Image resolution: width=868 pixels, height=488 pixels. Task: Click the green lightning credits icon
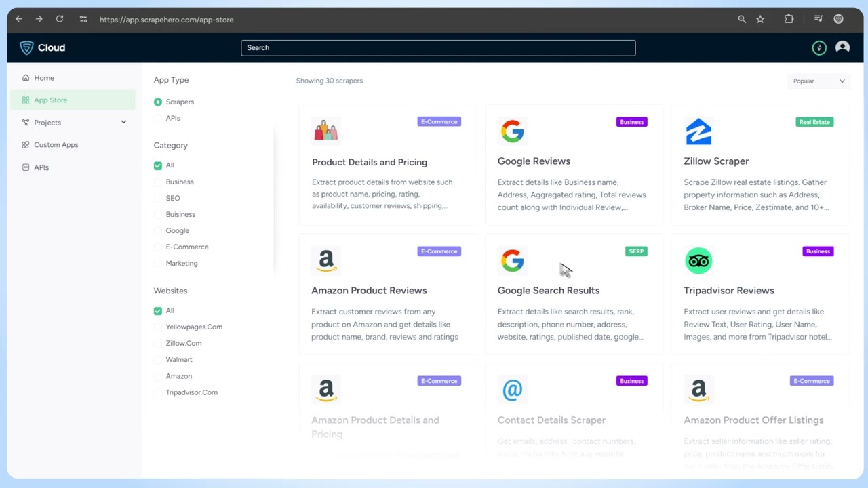[819, 47]
